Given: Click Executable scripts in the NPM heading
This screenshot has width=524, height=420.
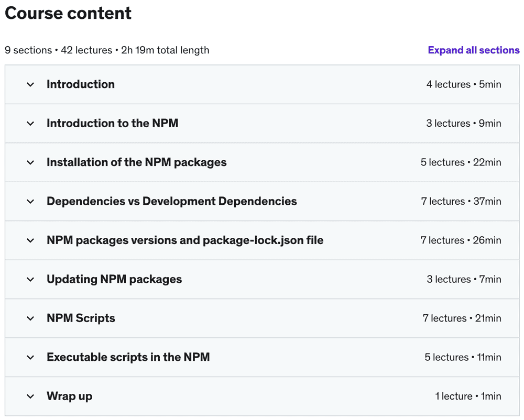Looking at the screenshot, I should [x=128, y=358].
